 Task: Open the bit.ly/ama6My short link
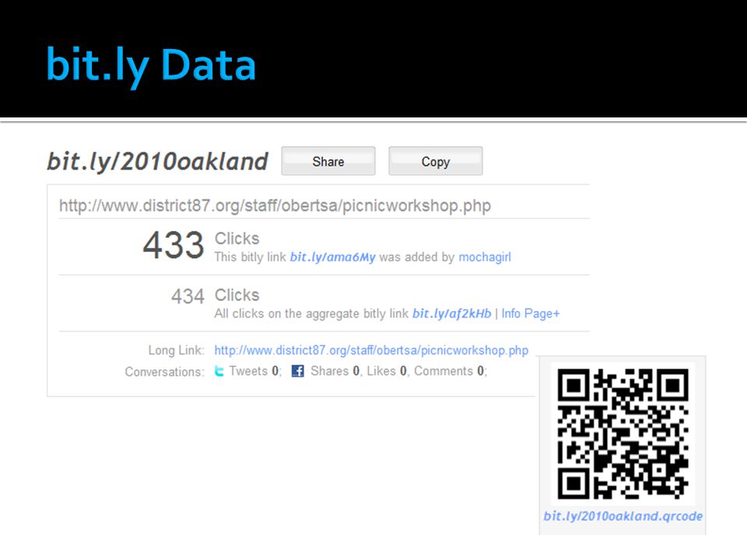click(x=332, y=257)
